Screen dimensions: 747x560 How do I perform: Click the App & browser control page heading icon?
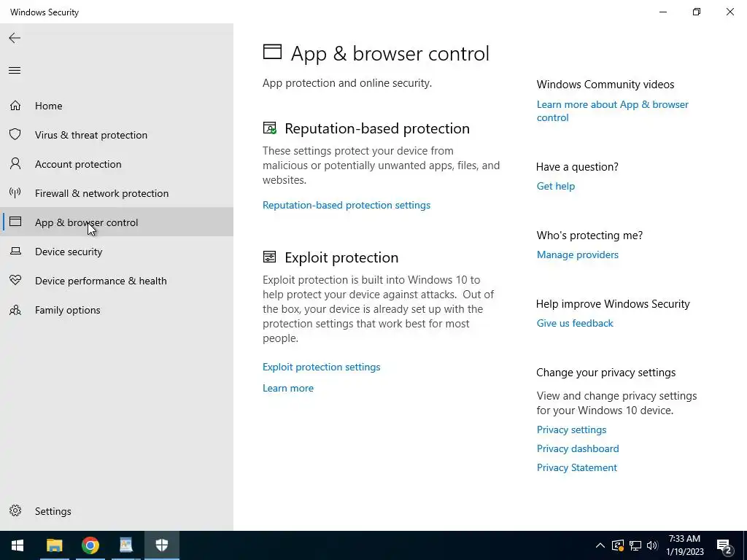click(x=273, y=52)
